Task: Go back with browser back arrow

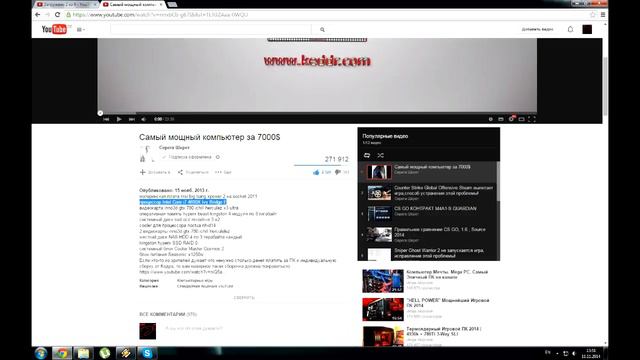Action: tap(38, 15)
